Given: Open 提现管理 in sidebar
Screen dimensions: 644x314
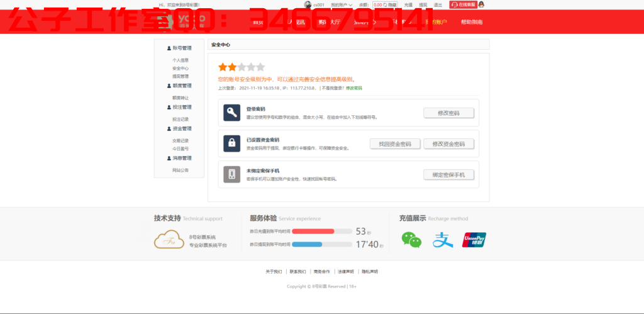Looking at the screenshot, I should click(x=180, y=76).
